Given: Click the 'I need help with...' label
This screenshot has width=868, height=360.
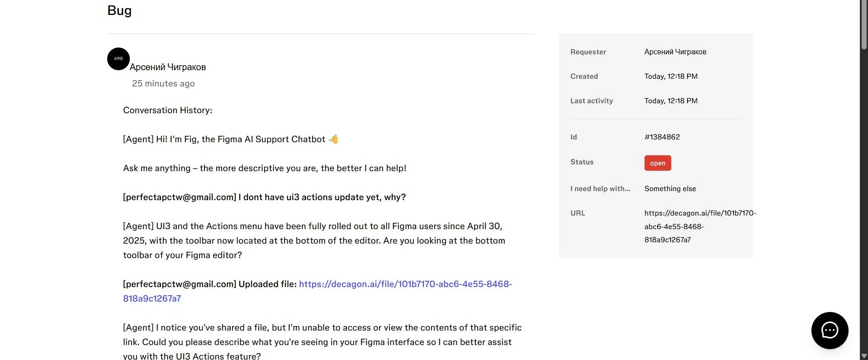Looking at the screenshot, I should point(600,188).
